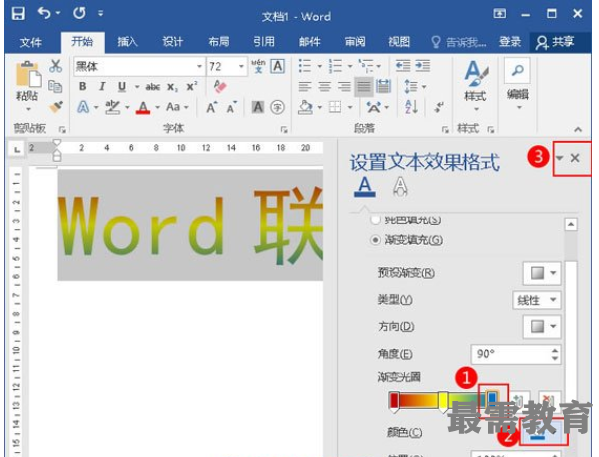Open the 预设渐变 preset dropdown

(542, 273)
